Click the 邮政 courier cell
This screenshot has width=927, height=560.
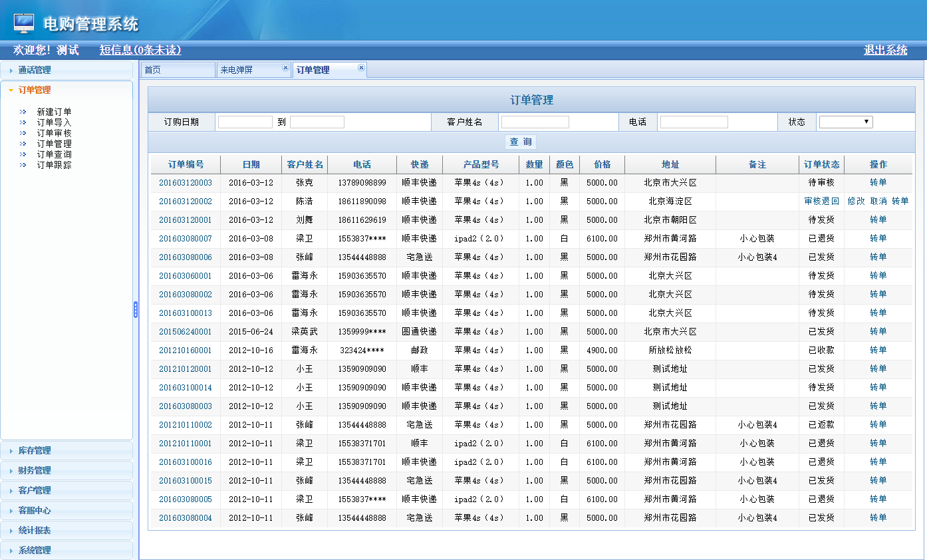coord(420,350)
